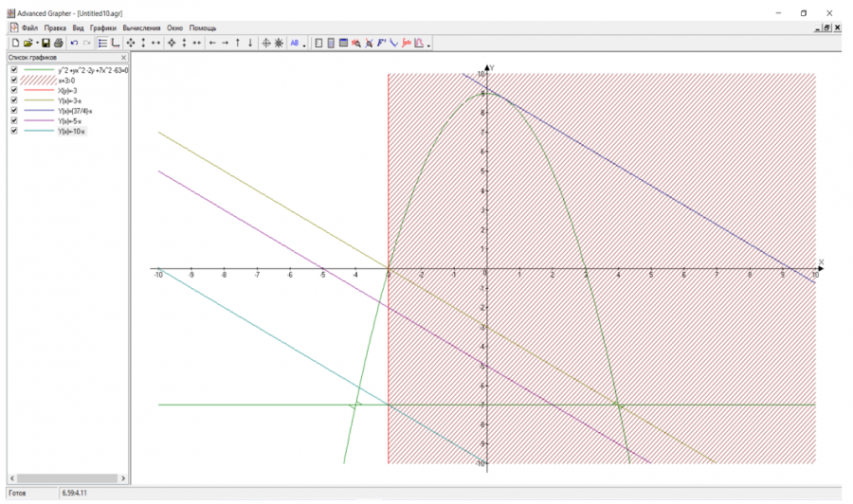
Task: Shift the view left with the left arrow
Action: pyautogui.click(x=212, y=43)
